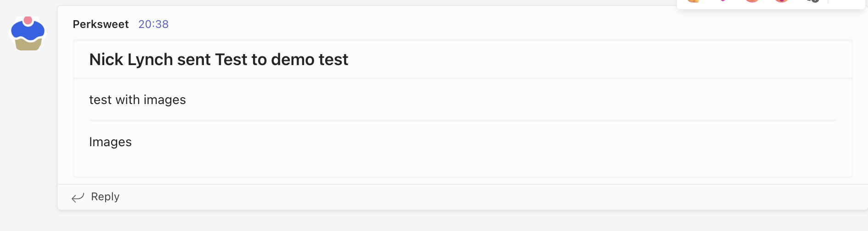This screenshot has width=868, height=231.
Task: Select the card title 'Nick Lynch sent Test'
Action: [x=169, y=60]
